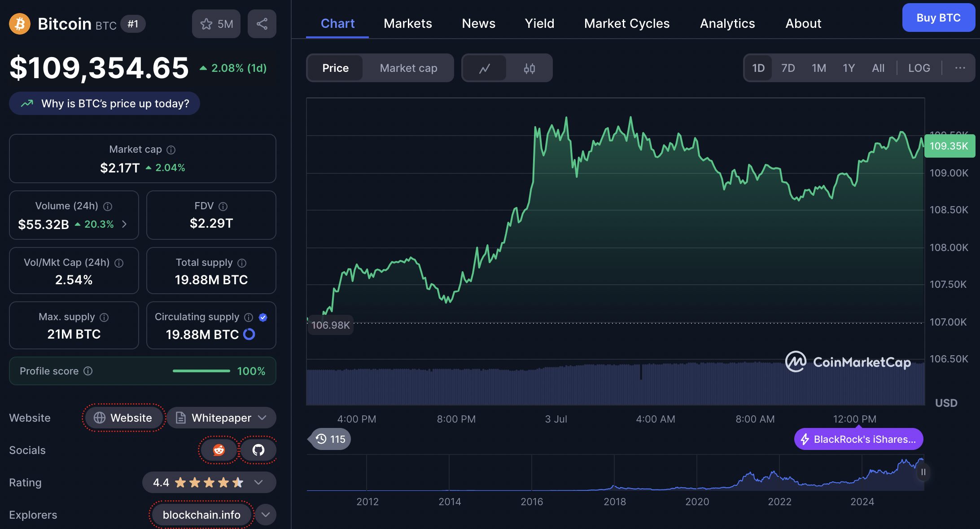Click the 106.98K opening price label

(330, 325)
